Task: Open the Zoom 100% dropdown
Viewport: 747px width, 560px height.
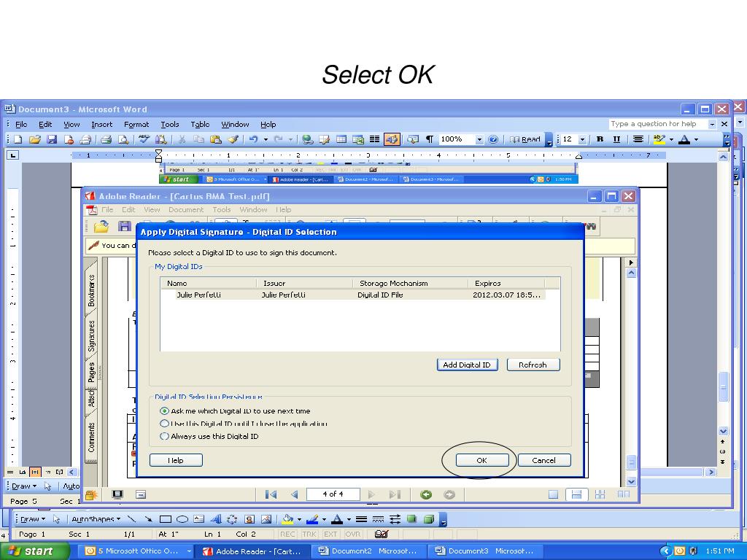Action: click(479, 139)
